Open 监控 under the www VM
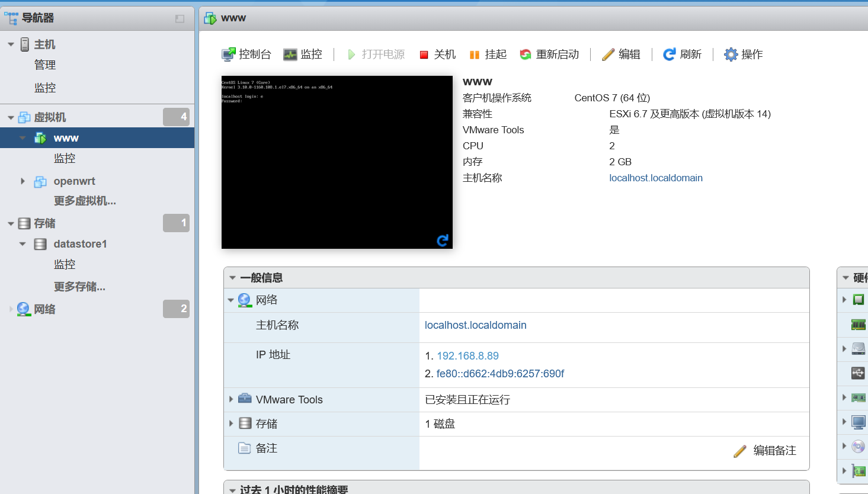The image size is (868, 494). [65, 158]
